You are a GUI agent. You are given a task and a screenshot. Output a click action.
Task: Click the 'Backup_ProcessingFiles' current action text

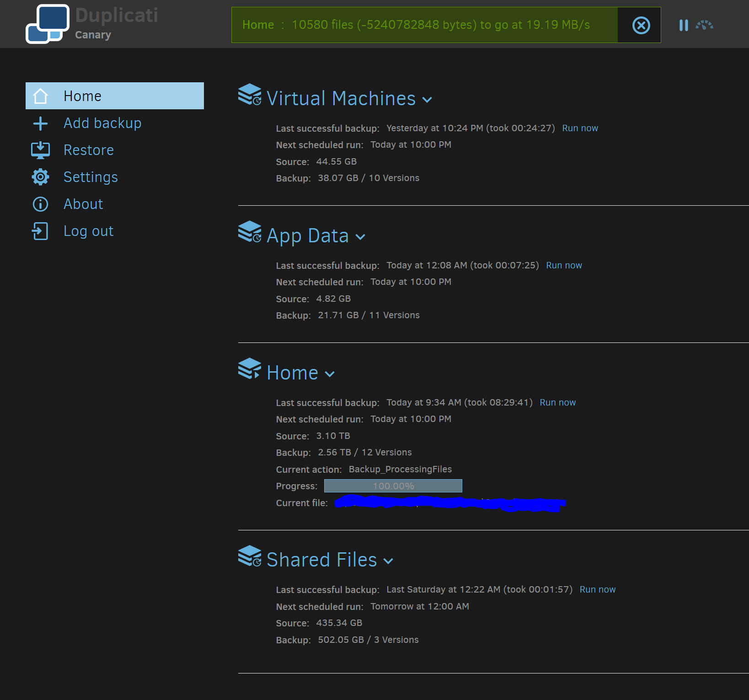400,470
